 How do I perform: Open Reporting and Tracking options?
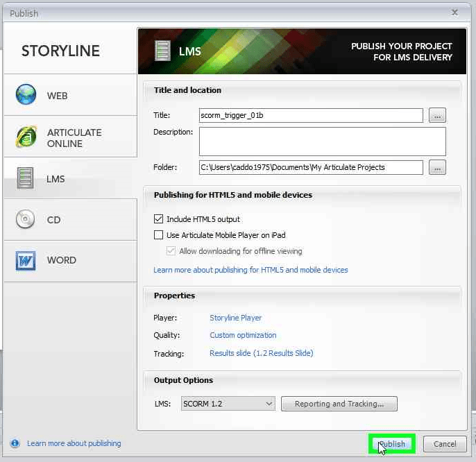pos(339,404)
